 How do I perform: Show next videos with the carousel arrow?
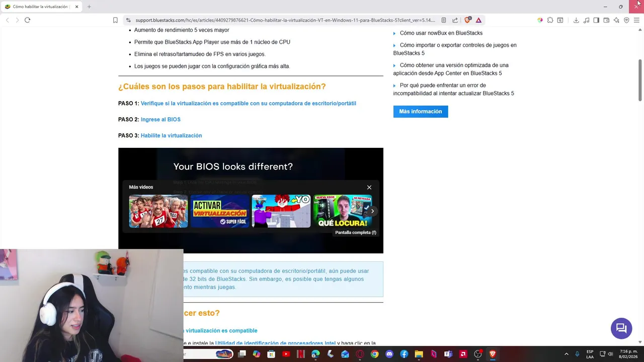point(372,211)
